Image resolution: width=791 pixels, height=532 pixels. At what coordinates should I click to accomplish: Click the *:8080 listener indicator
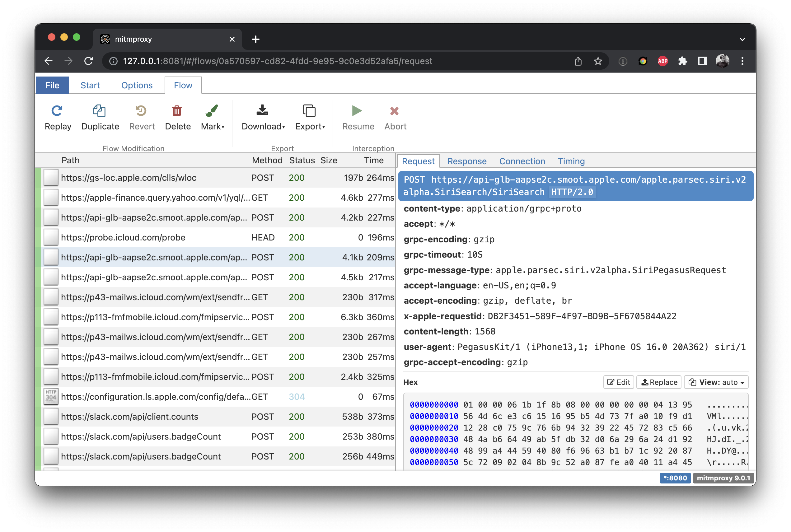click(675, 478)
